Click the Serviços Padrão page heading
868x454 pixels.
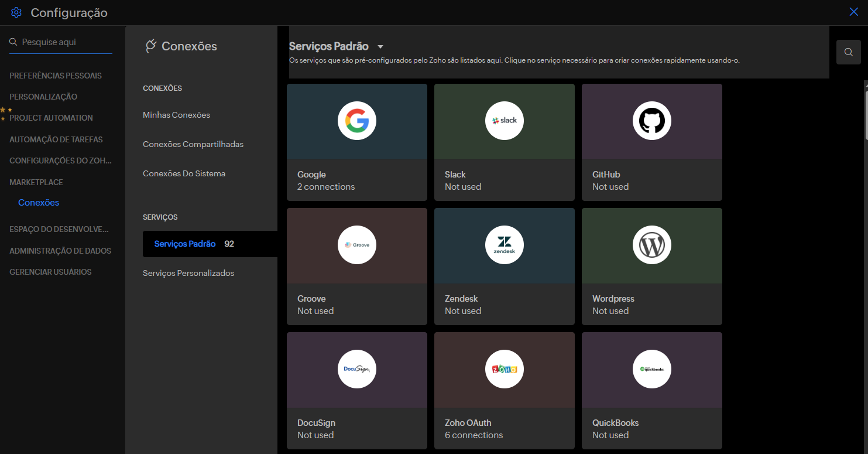[x=329, y=46]
